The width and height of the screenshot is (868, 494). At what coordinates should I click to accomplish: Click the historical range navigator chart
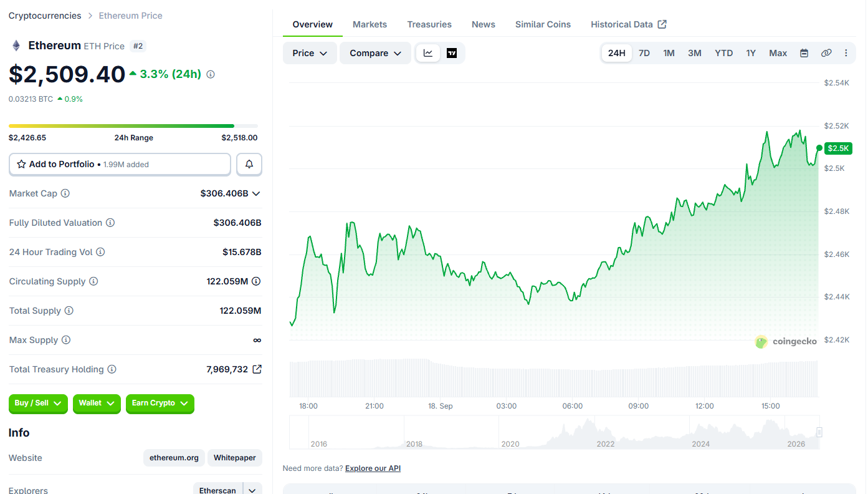[555, 432]
